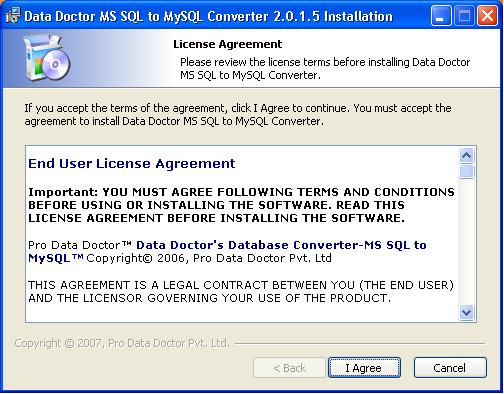Click the 'Data Doctor's Database Converter-MS SQL to' text

pyautogui.click(x=281, y=245)
